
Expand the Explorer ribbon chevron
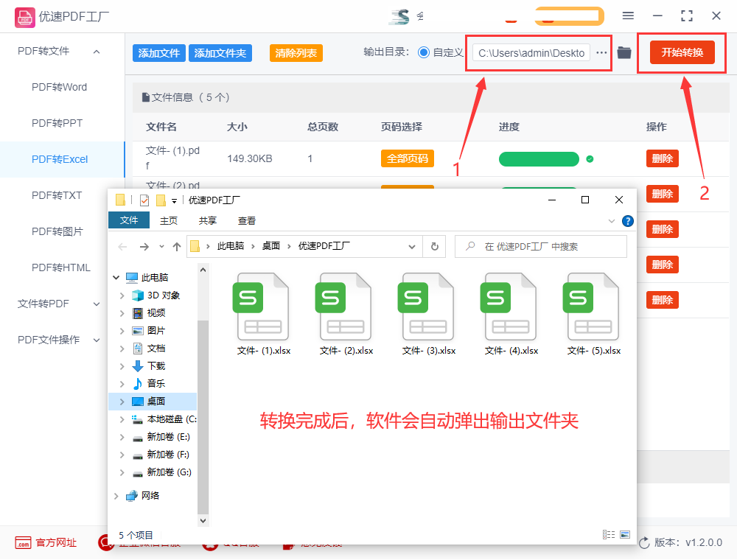pos(612,221)
